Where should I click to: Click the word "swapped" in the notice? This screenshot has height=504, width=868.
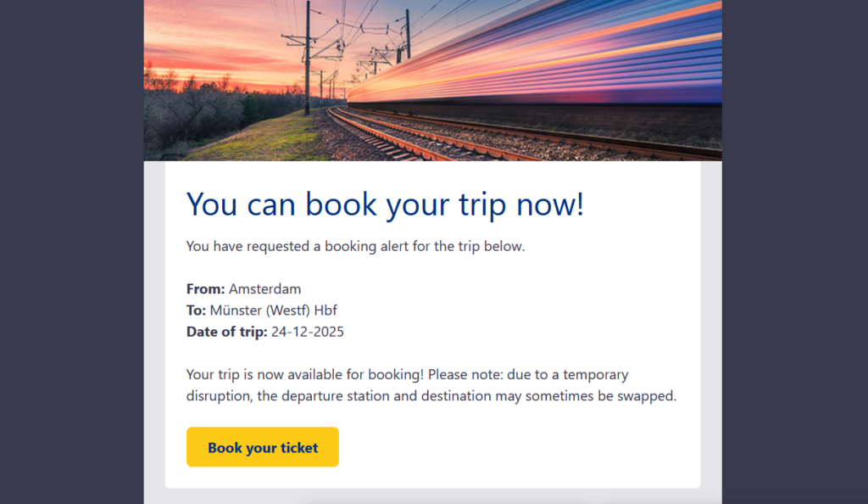tap(647, 396)
